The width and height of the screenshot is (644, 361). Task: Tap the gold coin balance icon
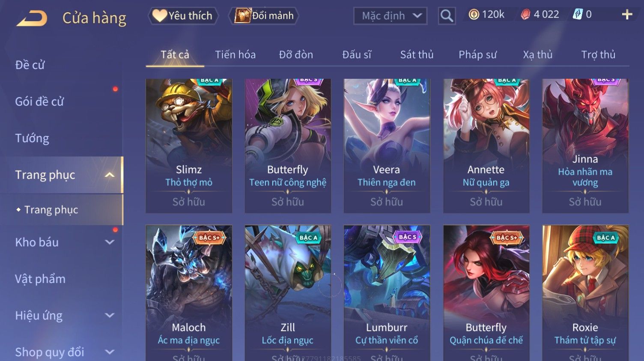click(474, 15)
